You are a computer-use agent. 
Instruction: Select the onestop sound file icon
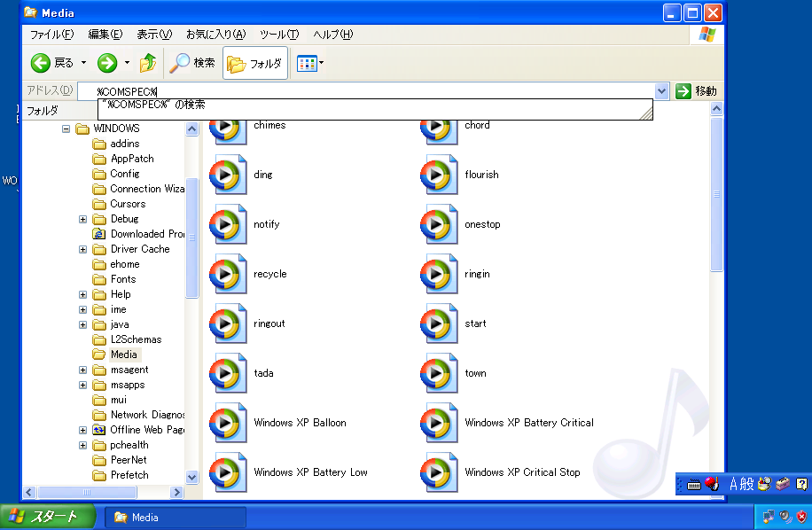[x=439, y=224]
